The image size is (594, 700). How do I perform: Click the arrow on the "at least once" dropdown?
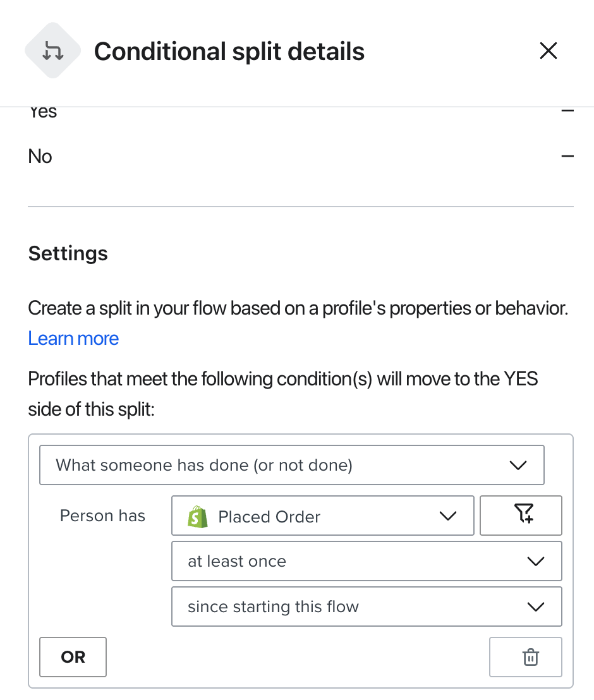tap(535, 561)
